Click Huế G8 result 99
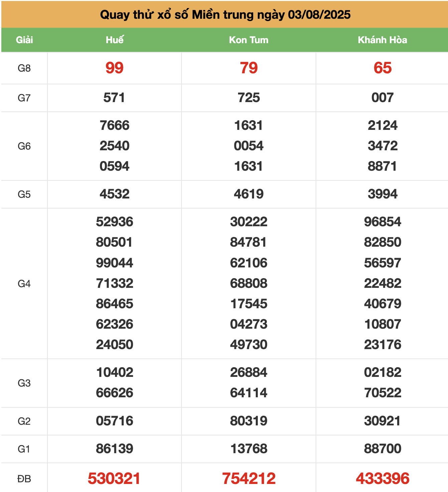This screenshot has width=448, height=492. [x=114, y=68]
